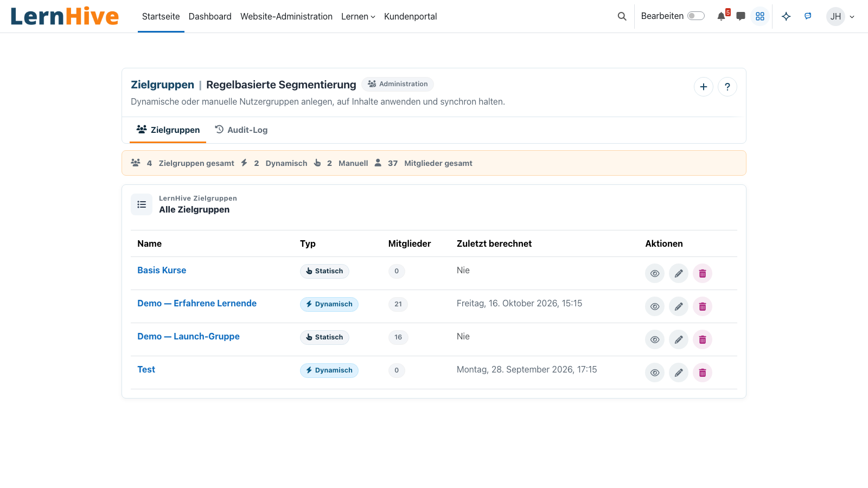The height and width of the screenshot is (488, 868).
Task: Click the LernHive logo
Action: point(65,16)
